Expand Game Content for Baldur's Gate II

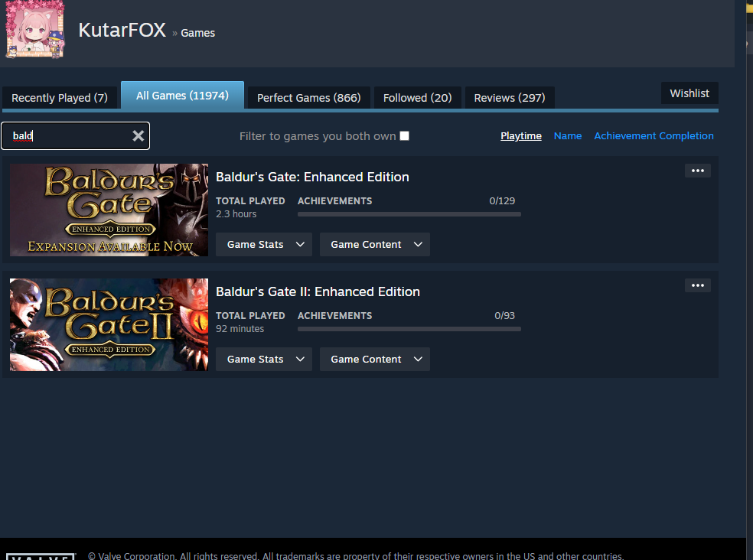pos(374,360)
